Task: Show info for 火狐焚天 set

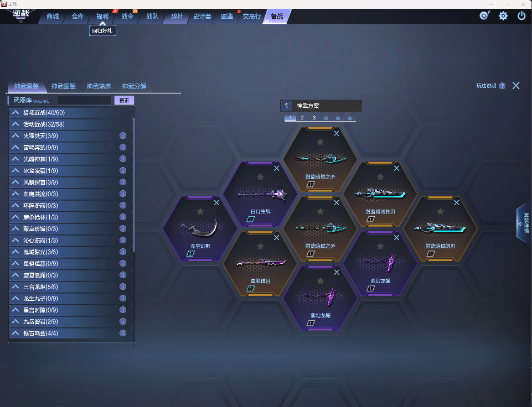Action: pos(123,135)
